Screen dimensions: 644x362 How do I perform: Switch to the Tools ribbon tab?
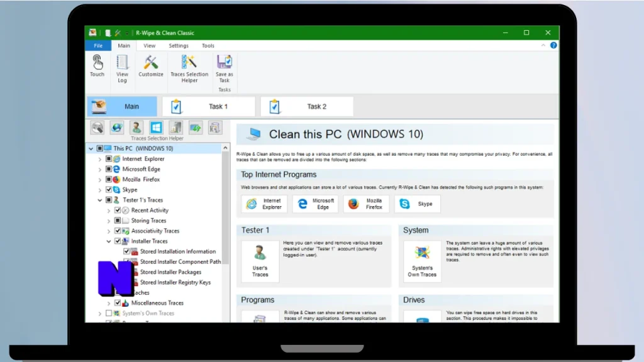coord(208,45)
